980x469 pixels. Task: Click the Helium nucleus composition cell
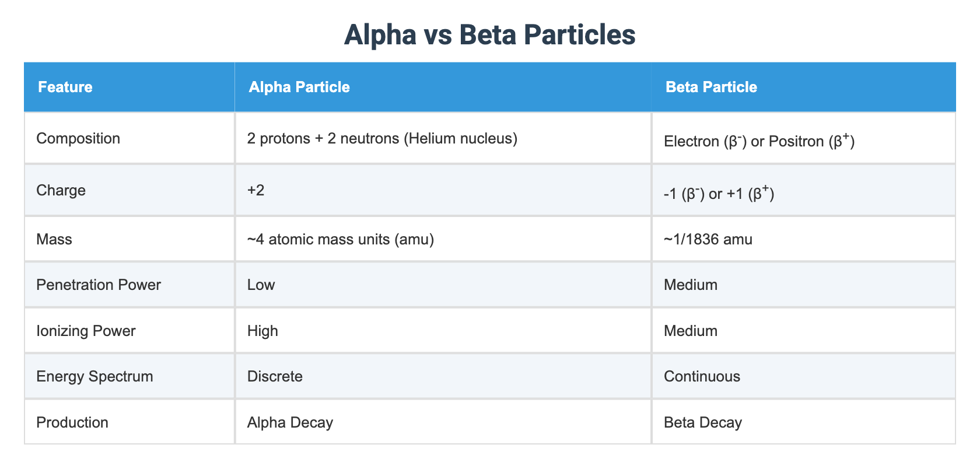click(x=443, y=138)
